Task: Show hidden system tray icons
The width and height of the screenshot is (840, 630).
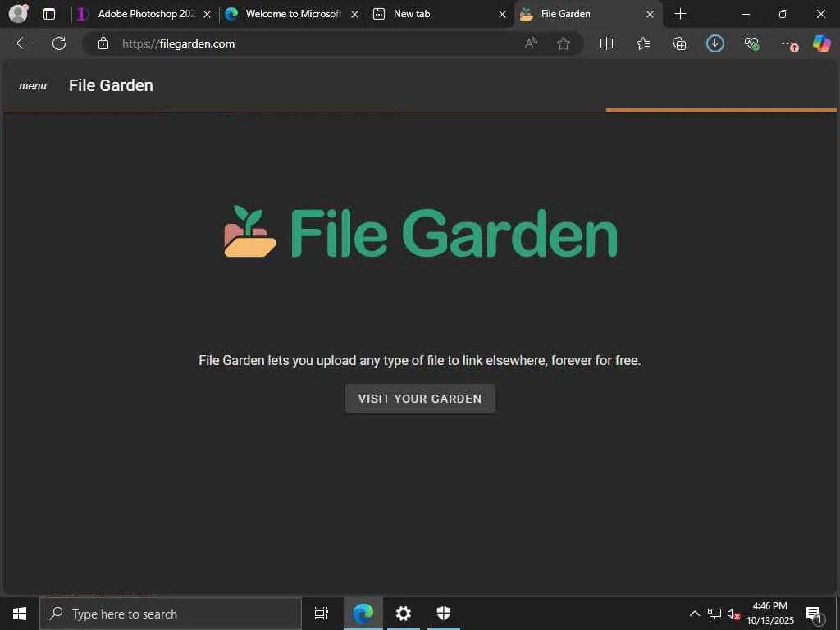Action: point(694,614)
